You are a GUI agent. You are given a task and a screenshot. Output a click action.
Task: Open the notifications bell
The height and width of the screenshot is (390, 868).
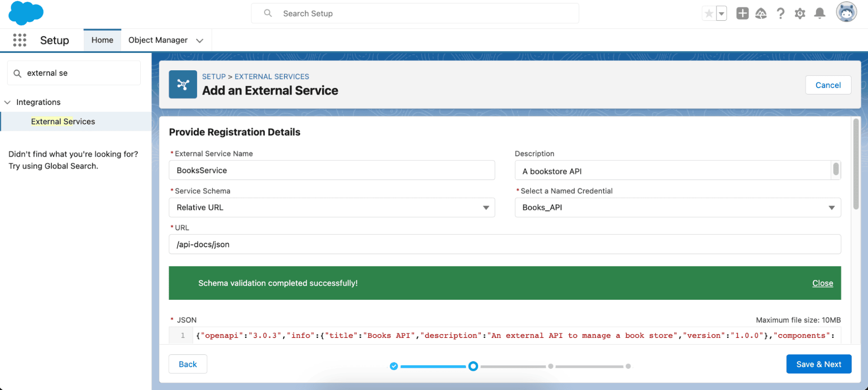[820, 13]
